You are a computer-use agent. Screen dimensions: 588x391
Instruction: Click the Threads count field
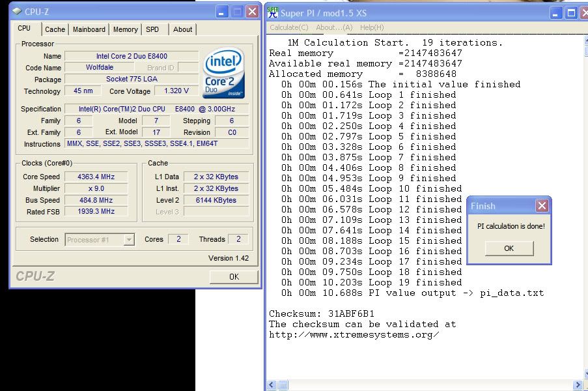(x=238, y=239)
